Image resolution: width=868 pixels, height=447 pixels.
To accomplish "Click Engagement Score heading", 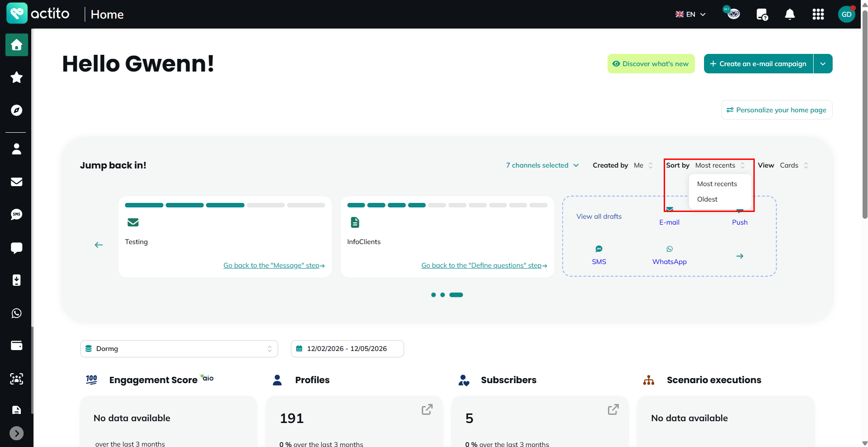I will [x=153, y=380].
